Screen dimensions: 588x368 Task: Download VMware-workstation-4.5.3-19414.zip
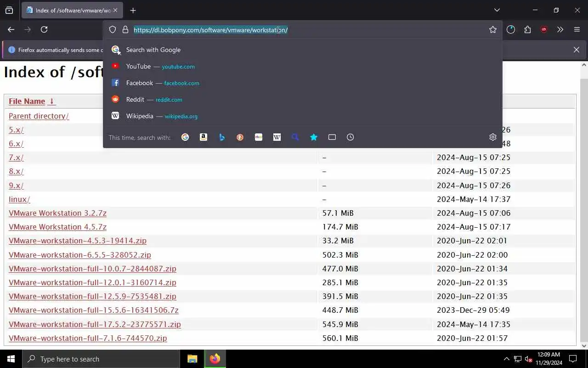pos(78,241)
